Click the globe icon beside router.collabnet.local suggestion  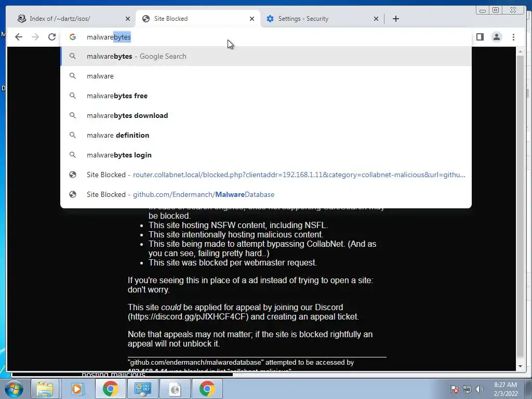[x=73, y=175]
